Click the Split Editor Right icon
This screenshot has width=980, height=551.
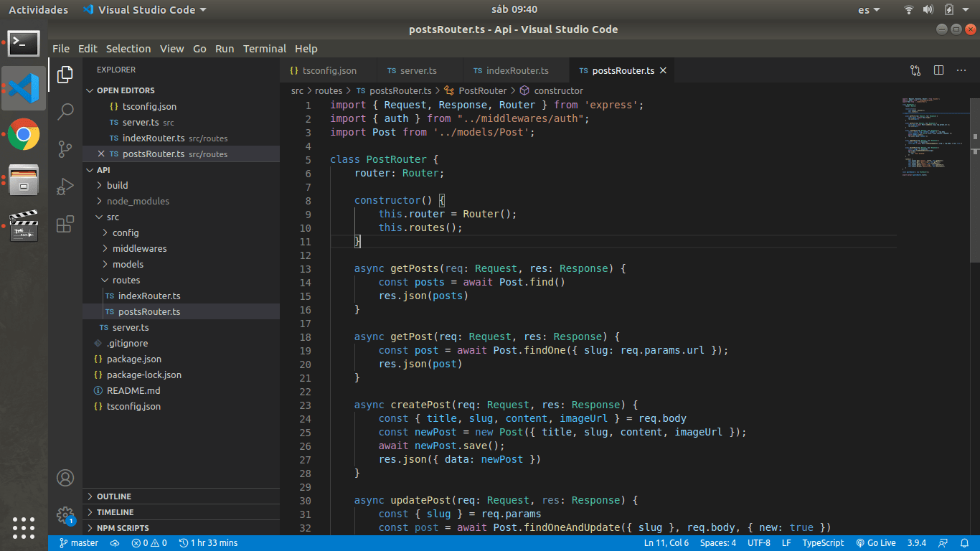[938, 70]
